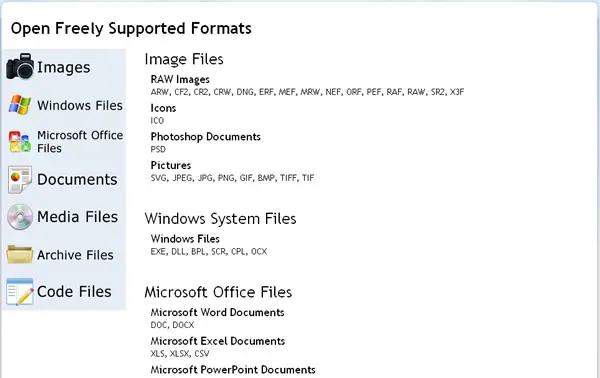Click the Archive Files folder icon
600x378 pixels.
[20, 254]
